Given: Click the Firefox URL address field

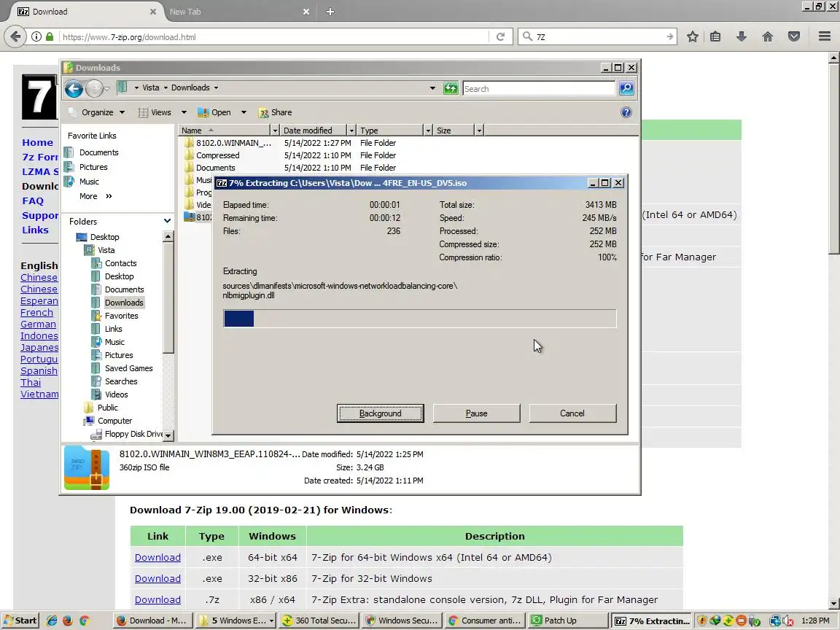Looking at the screenshot, I should coord(273,36).
